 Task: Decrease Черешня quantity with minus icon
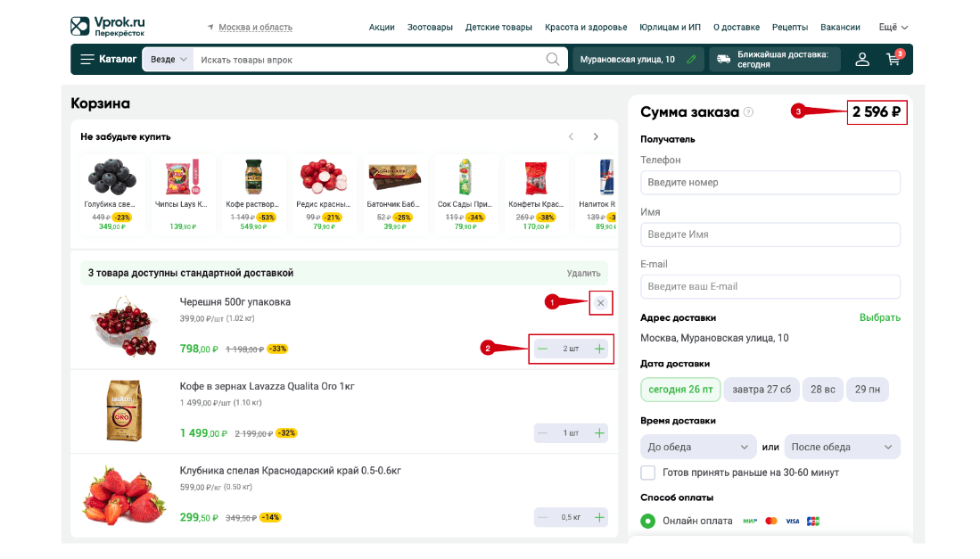(x=542, y=349)
